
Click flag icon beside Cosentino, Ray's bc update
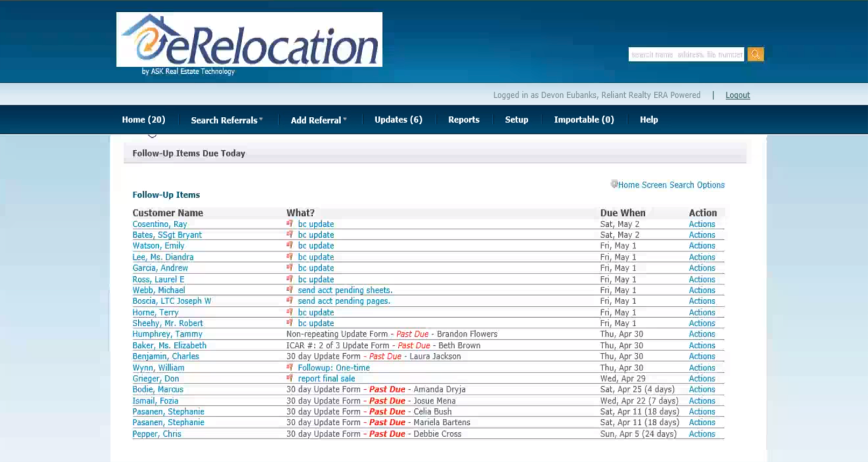tap(290, 223)
